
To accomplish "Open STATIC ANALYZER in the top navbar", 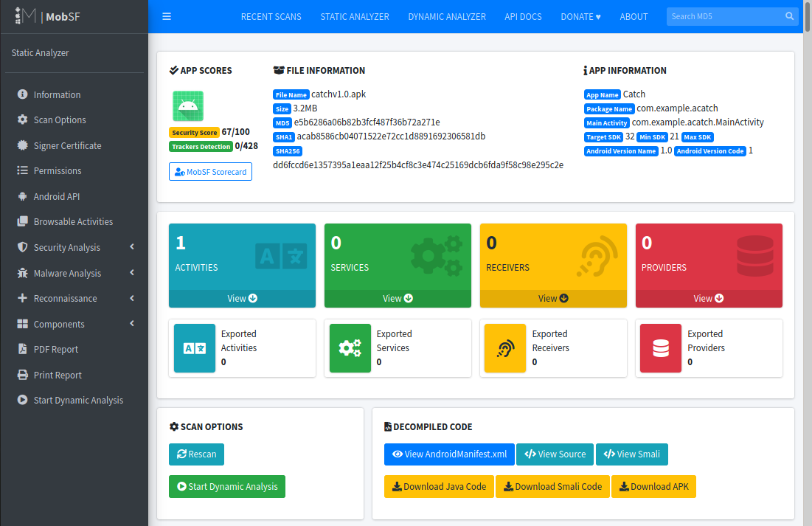I will [355, 16].
